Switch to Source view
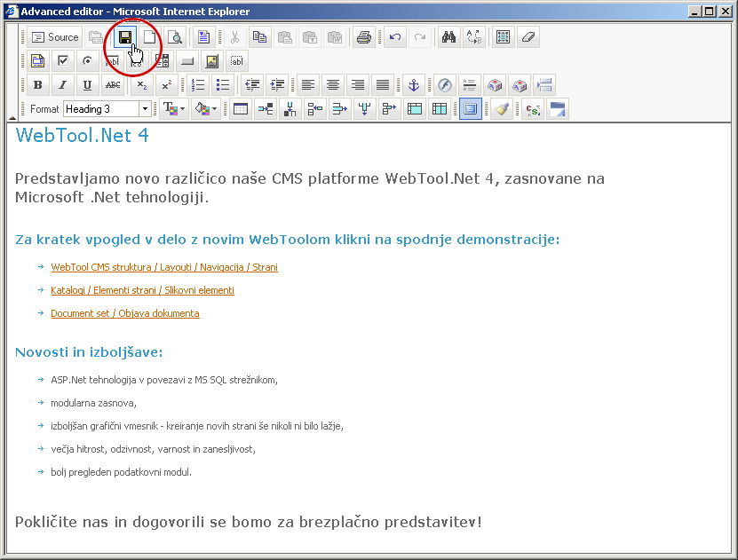 (x=54, y=37)
